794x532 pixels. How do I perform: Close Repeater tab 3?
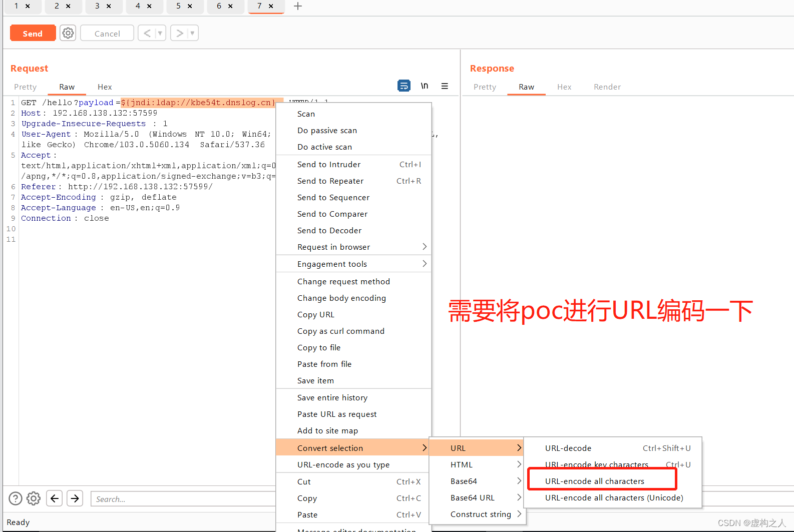(x=109, y=6)
